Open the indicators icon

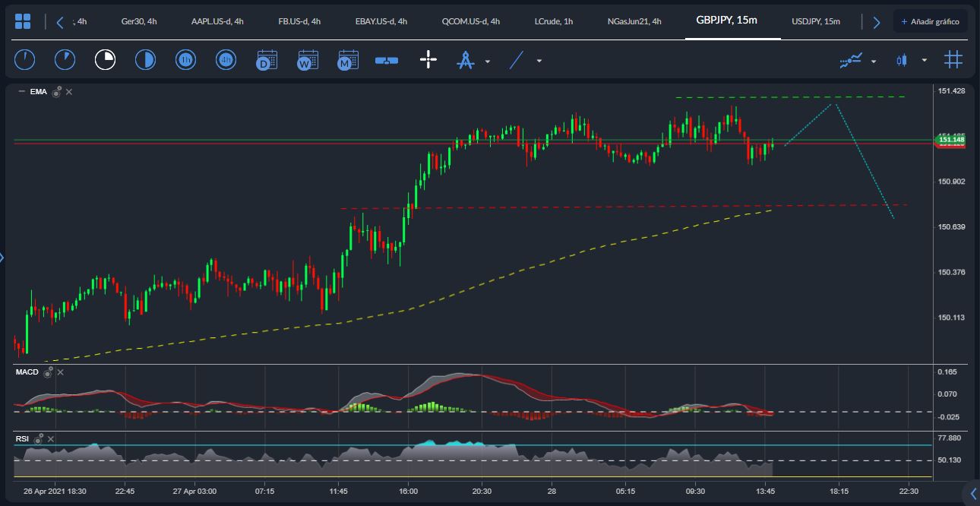click(x=851, y=60)
